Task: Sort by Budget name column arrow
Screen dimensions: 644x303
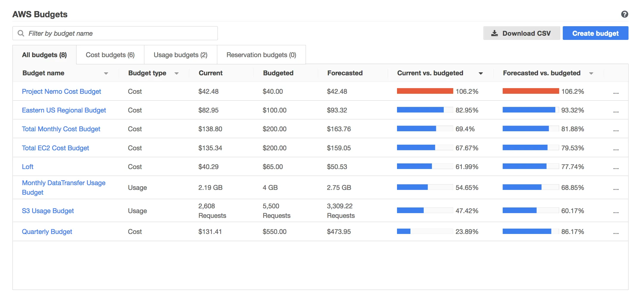Action: tap(106, 73)
